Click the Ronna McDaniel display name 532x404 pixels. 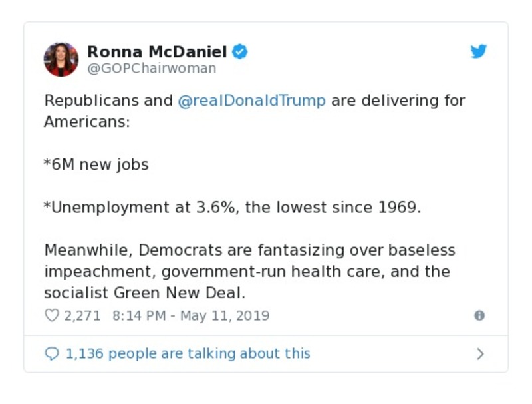coord(157,51)
